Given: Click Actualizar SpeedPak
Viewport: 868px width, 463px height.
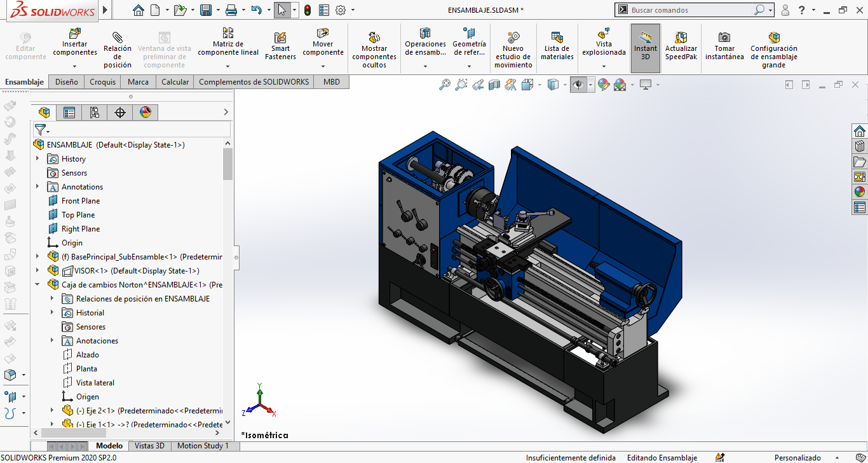Looking at the screenshot, I should [x=681, y=46].
